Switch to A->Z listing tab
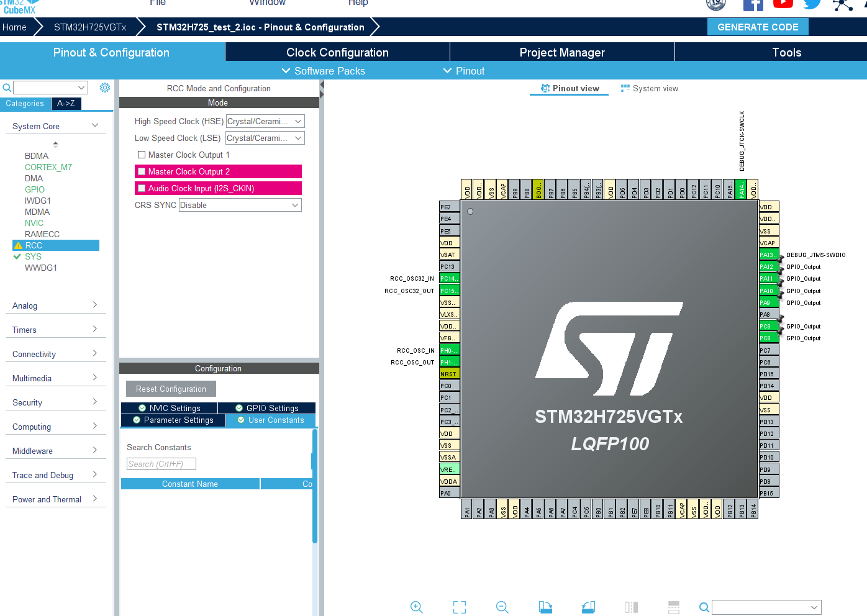Viewport: 867px width, 616px height. click(x=66, y=103)
